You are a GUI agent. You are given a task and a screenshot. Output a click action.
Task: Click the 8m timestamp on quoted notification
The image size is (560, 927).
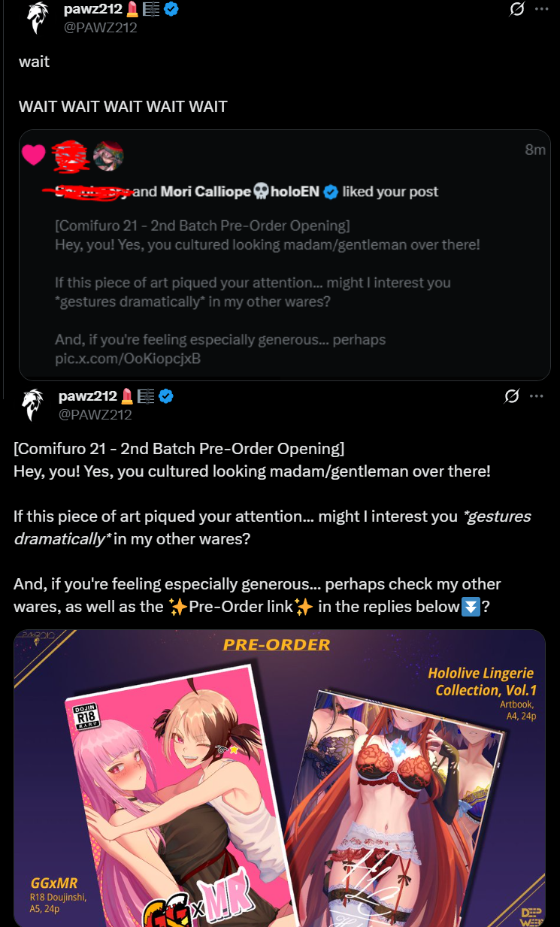pos(535,150)
